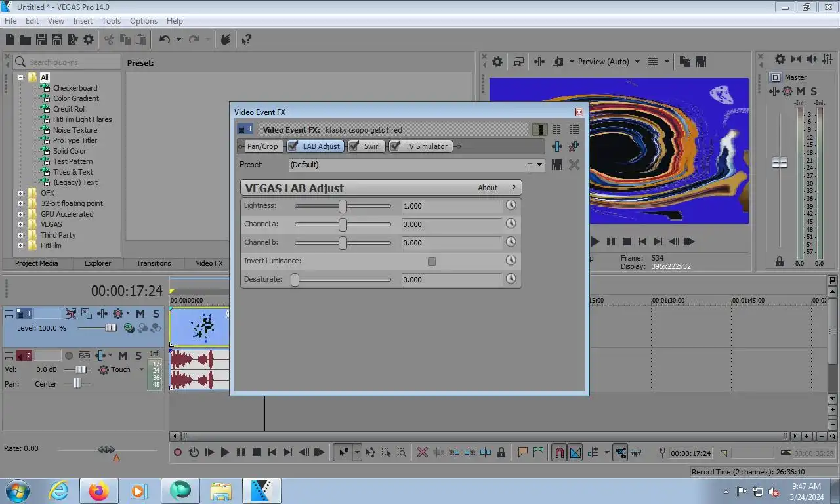The height and width of the screenshot is (504, 840).
Task: Click the Open project folder icon
Action: point(25,39)
